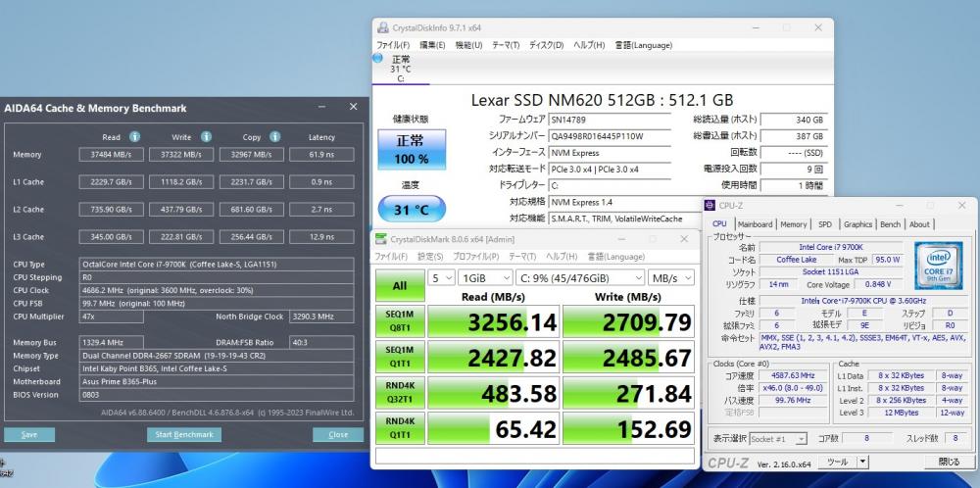Click the green All button in CrystalDiskMark
Screen dimensions: 980x488
click(400, 286)
